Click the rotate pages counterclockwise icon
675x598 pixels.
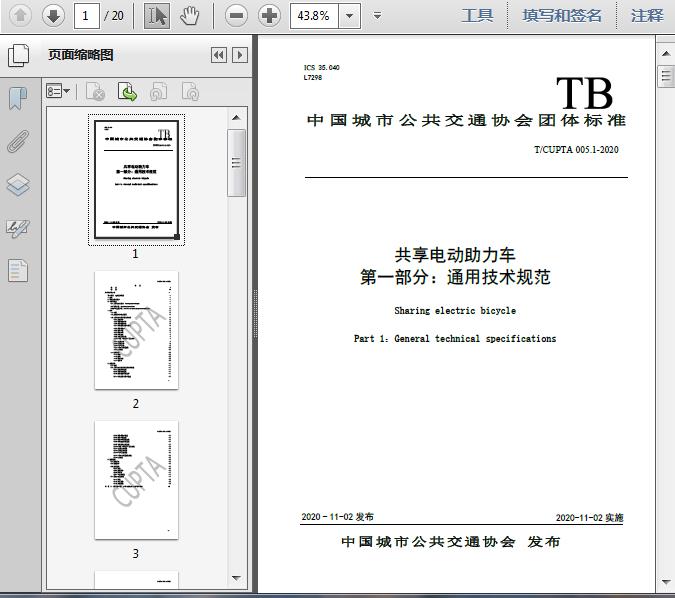[159, 92]
